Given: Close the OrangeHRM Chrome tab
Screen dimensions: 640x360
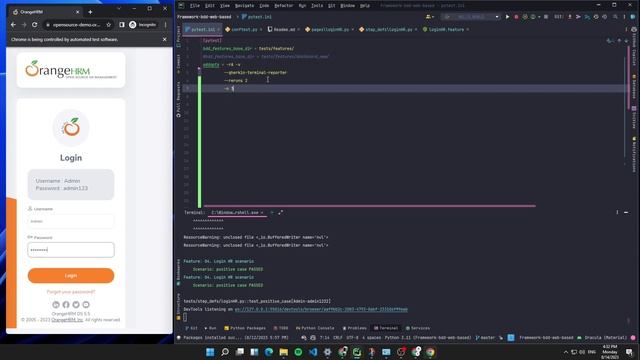Looking at the screenshot, I should 78,12.
